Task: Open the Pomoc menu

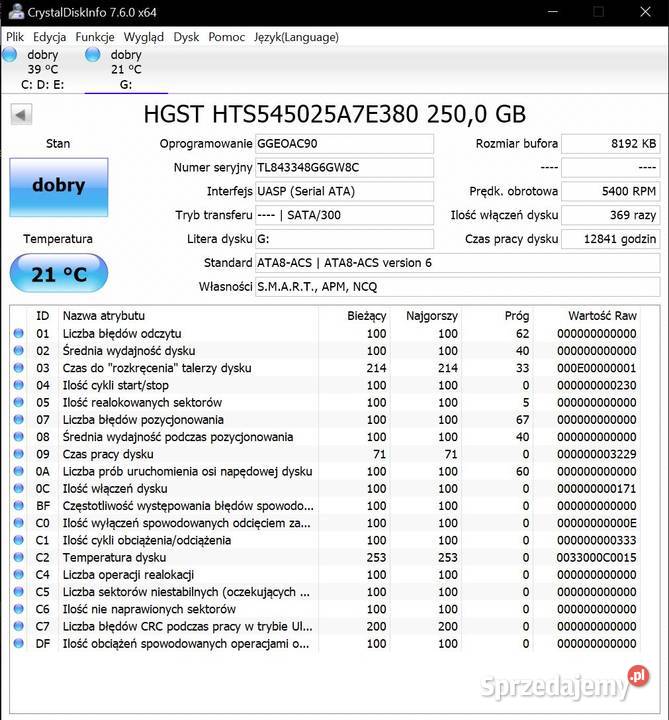Action: (x=226, y=37)
